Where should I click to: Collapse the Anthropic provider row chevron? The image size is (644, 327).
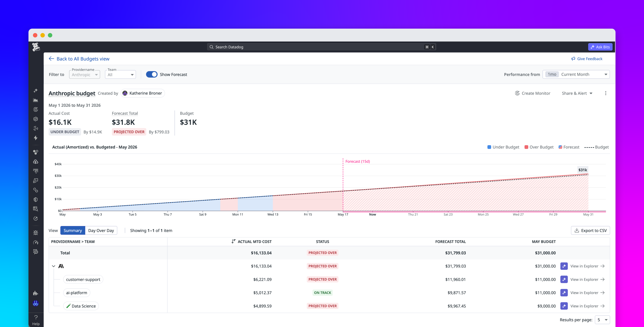coord(54,266)
